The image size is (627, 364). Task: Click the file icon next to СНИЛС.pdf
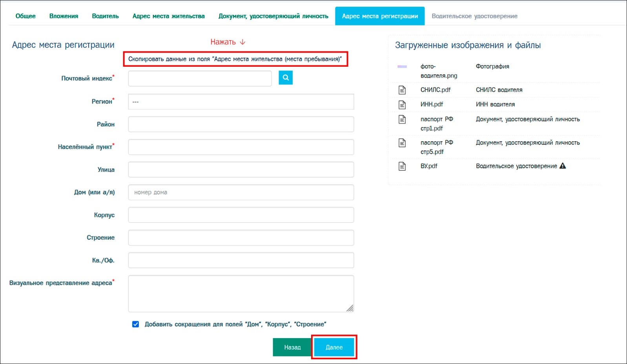tap(402, 90)
